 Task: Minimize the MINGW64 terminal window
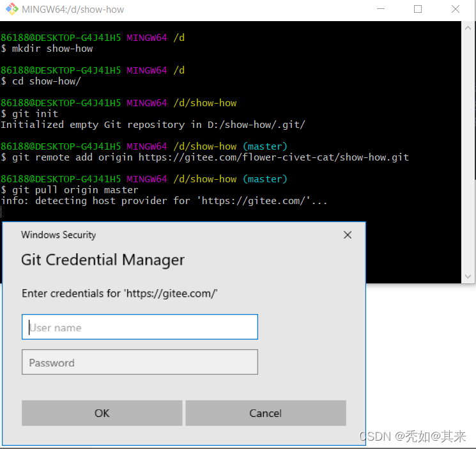(x=381, y=9)
